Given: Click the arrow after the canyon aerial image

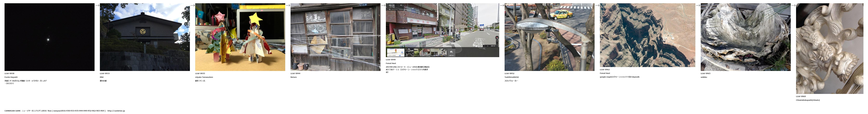Looking at the screenshot, I should tap(698, 5).
